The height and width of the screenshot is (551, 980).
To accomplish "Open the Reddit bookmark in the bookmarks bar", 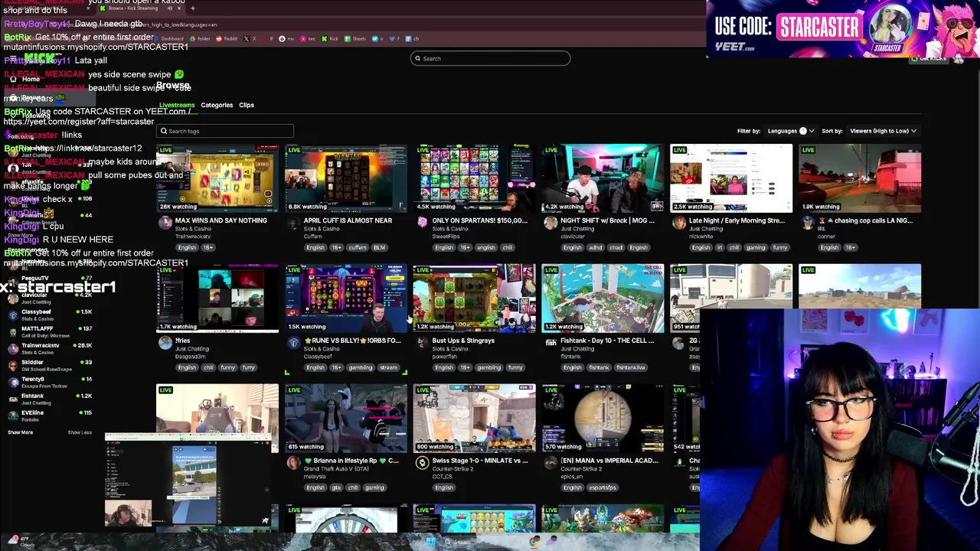I will click(227, 38).
